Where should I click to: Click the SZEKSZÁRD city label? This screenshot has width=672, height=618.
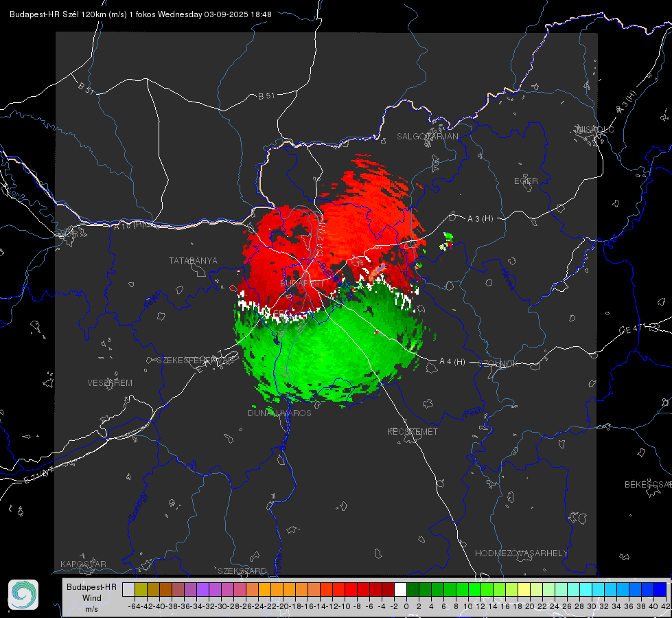242,571
